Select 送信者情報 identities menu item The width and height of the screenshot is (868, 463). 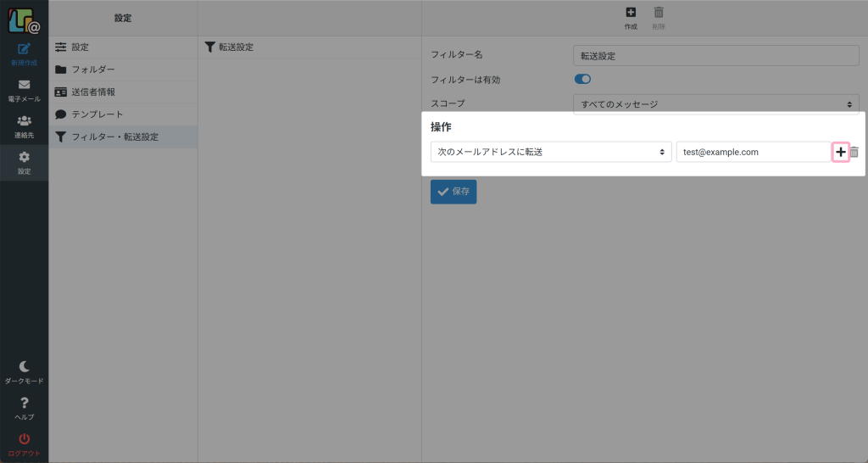click(x=123, y=92)
